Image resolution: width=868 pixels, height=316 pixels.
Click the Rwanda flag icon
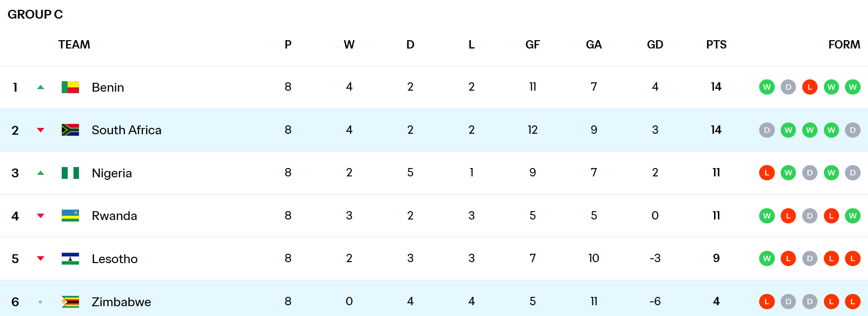(x=70, y=216)
